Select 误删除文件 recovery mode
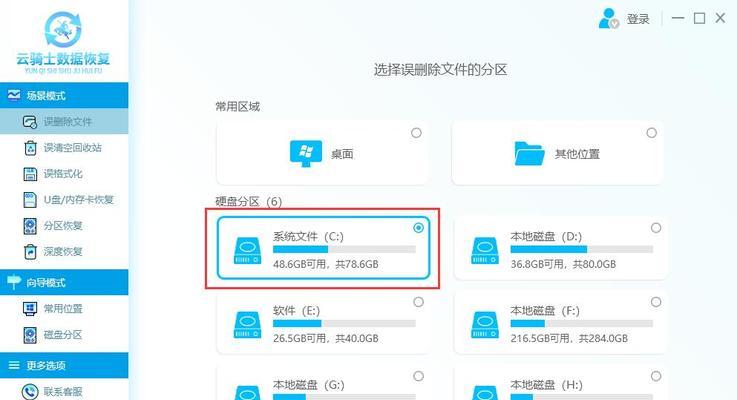This screenshot has height=400, width=737. tap(64, 122)
